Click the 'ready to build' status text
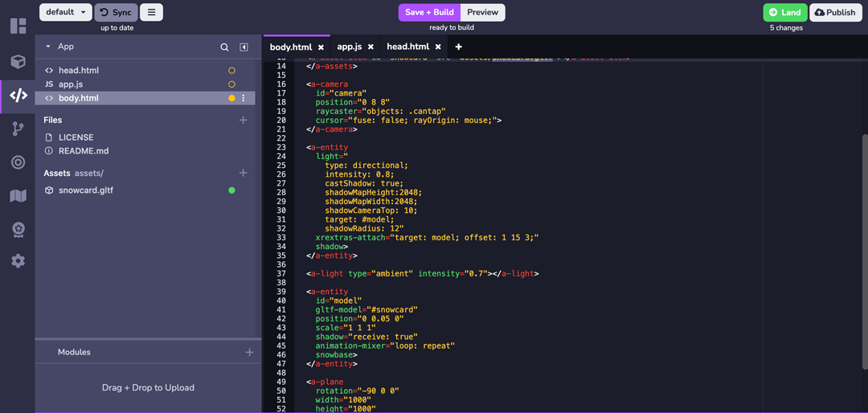 tap(452, 27)
